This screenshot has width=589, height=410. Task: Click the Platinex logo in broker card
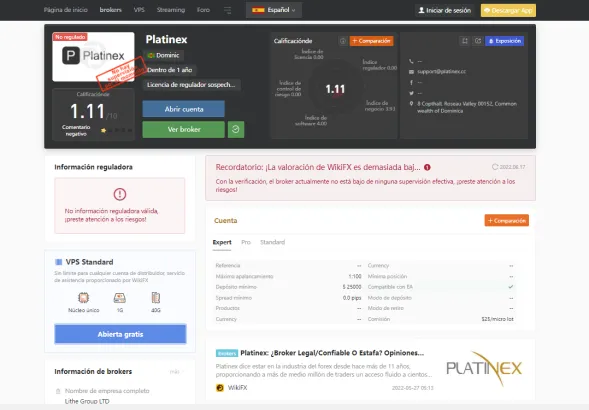tap(93, 56)
